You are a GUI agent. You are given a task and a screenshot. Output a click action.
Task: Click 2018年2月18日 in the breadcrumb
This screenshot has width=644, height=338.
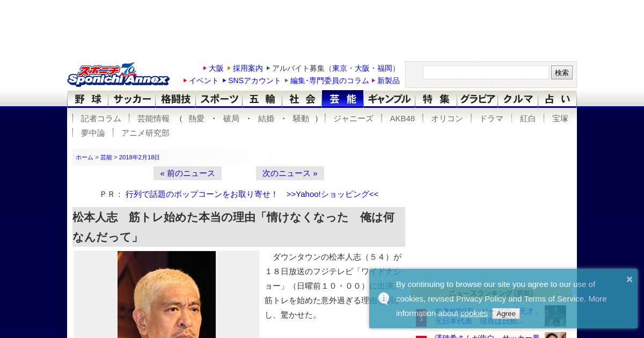[x=140, y=157]
